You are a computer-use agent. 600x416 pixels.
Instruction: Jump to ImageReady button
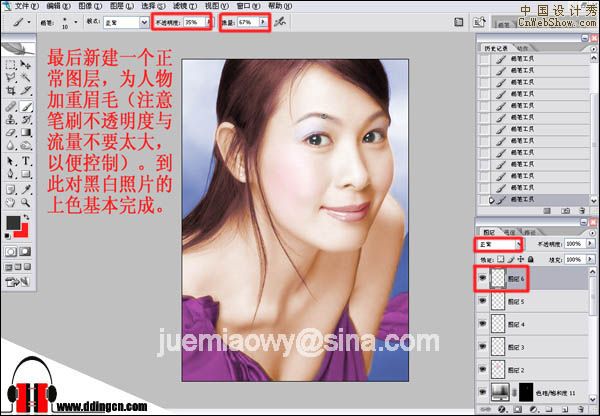[x=18, y=282]
